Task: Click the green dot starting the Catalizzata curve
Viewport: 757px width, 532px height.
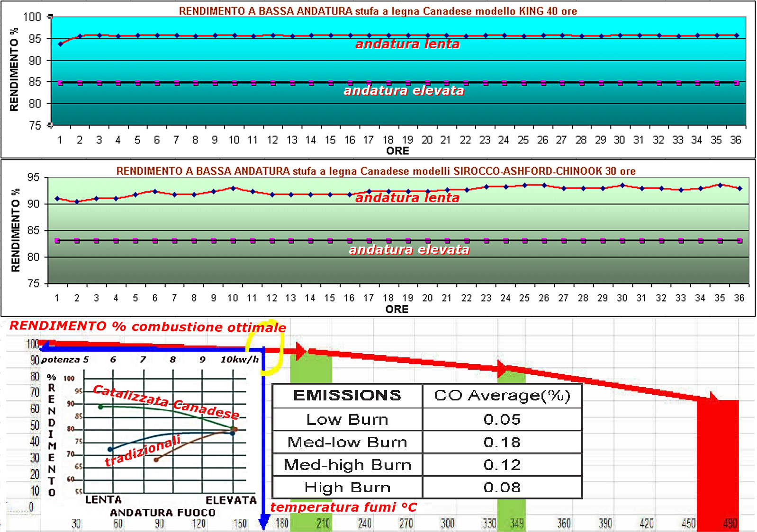Action: 100,407
